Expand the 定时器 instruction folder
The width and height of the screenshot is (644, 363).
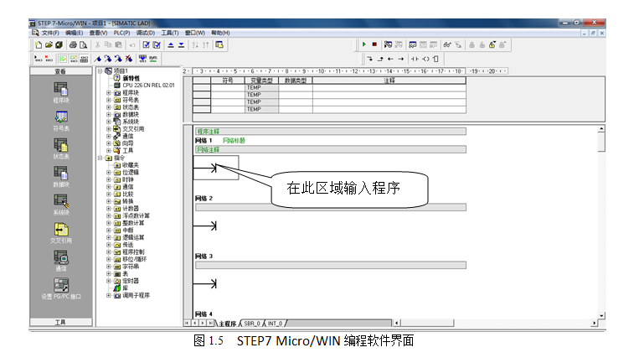point(108,281)
